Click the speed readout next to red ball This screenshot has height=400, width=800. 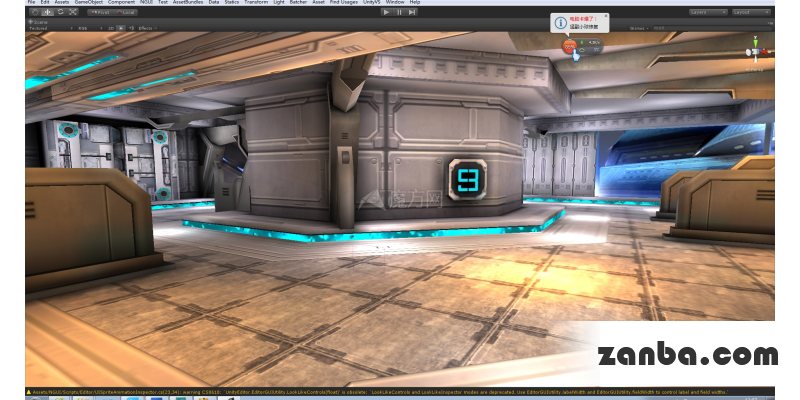[593, 42]
